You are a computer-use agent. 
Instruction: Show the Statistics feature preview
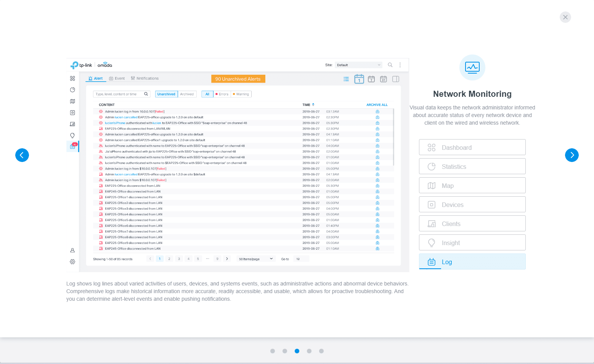472,167
